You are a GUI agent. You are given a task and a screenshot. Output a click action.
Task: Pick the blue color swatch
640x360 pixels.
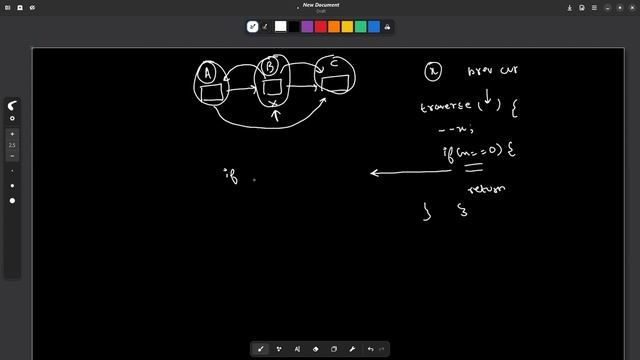tap(374, 27)
